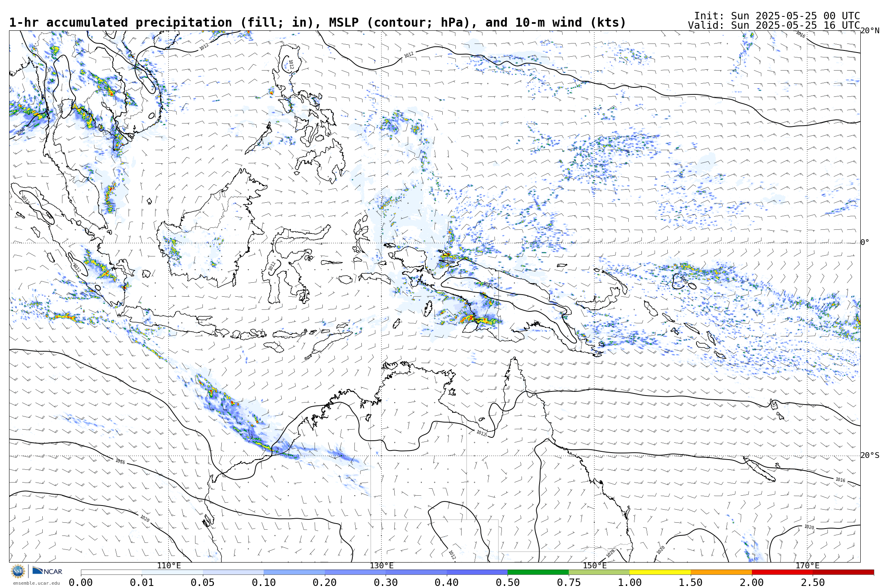Click the 0.75 colorbar value
Screen dimensions: 887x588
(569, 583)
